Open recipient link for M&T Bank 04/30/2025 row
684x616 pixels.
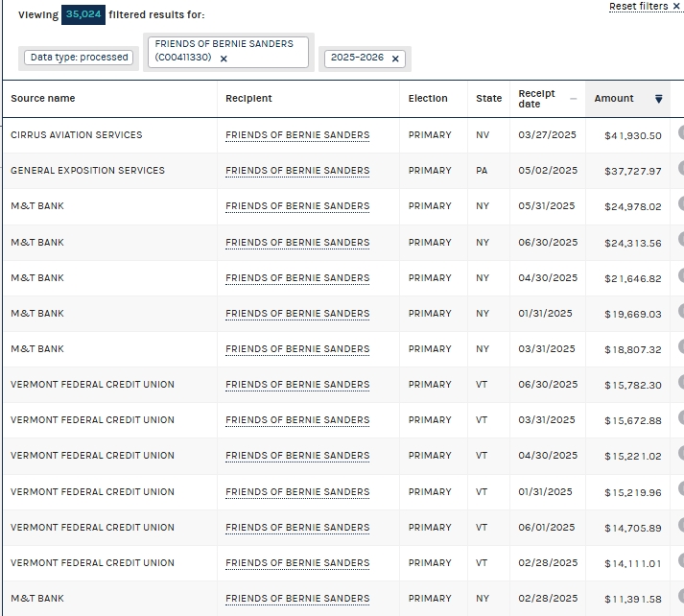coord(297,278)
